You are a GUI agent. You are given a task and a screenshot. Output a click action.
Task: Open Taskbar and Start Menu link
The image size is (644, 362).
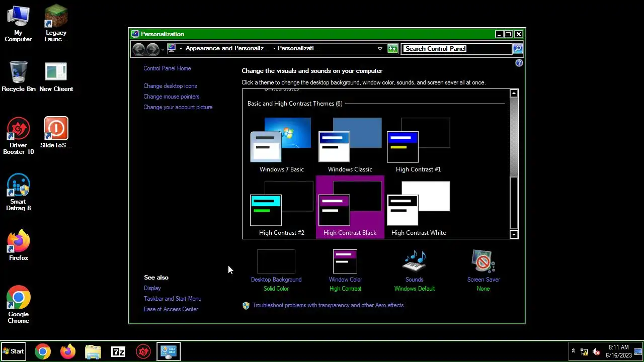[x=173, y=299]
